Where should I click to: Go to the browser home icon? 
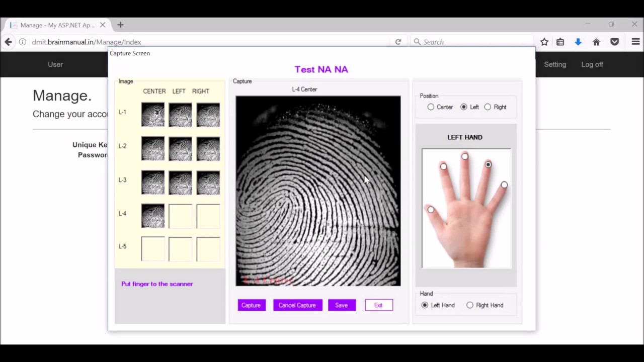click(x=596, y=42)
